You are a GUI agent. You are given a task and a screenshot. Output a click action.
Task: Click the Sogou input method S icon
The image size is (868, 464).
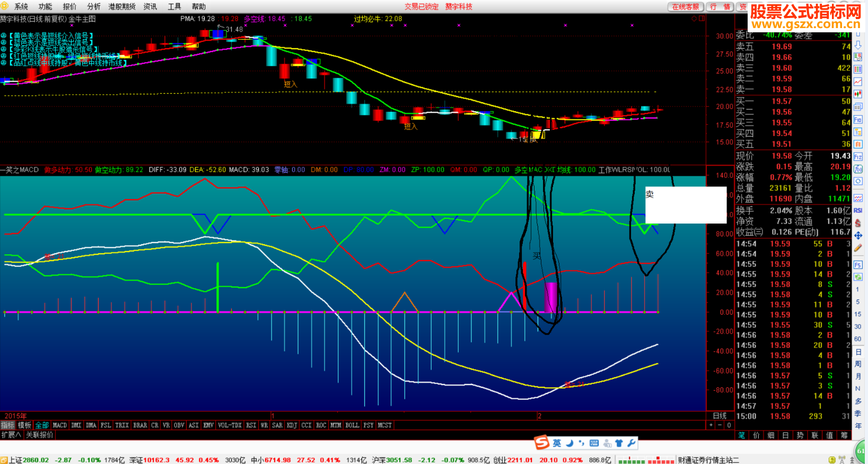tap(541, 442)
